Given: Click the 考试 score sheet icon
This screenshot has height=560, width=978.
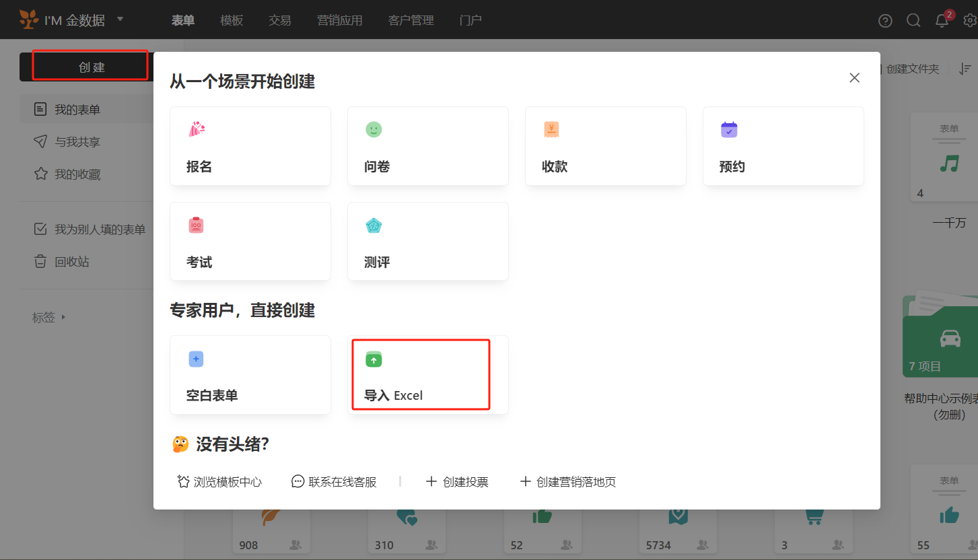Looking at the screenshot, I should [196, 225].
